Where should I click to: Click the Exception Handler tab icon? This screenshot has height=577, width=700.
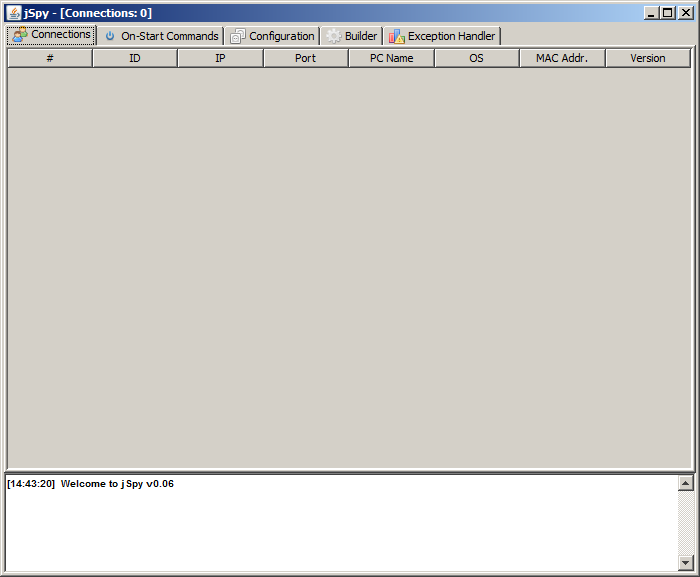tap(396, 36)
